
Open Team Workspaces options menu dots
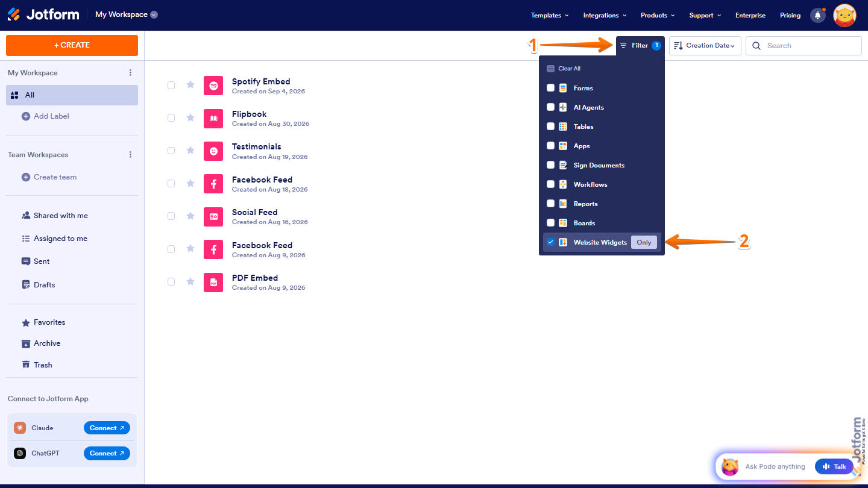coord(130,155)
